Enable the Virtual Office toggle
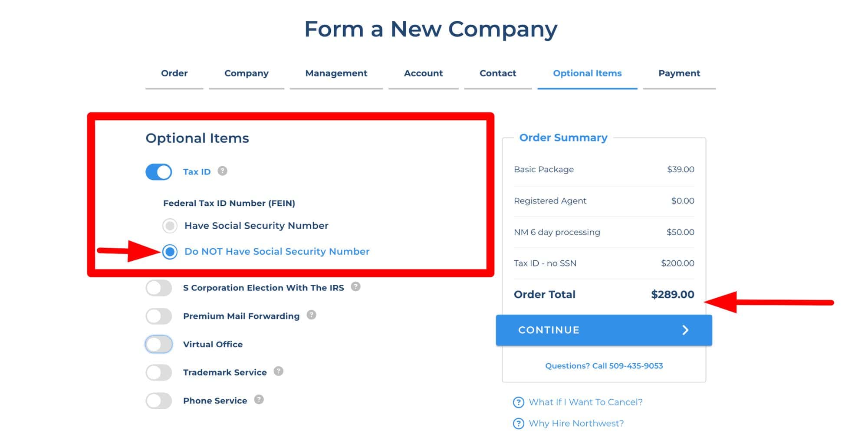Screen dimensions: 868x434 159,345
